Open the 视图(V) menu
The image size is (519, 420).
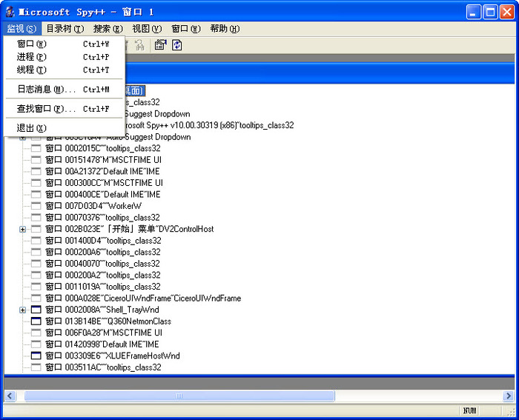pos(147,29)
